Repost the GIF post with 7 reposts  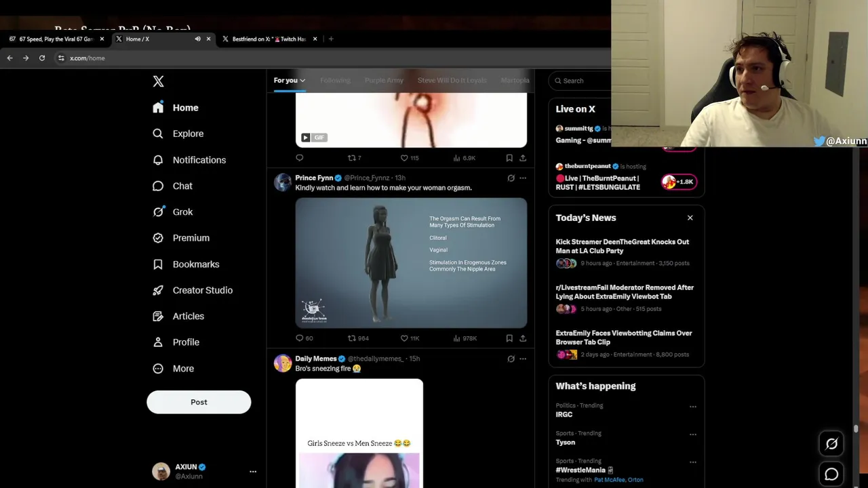coord(354,158)
